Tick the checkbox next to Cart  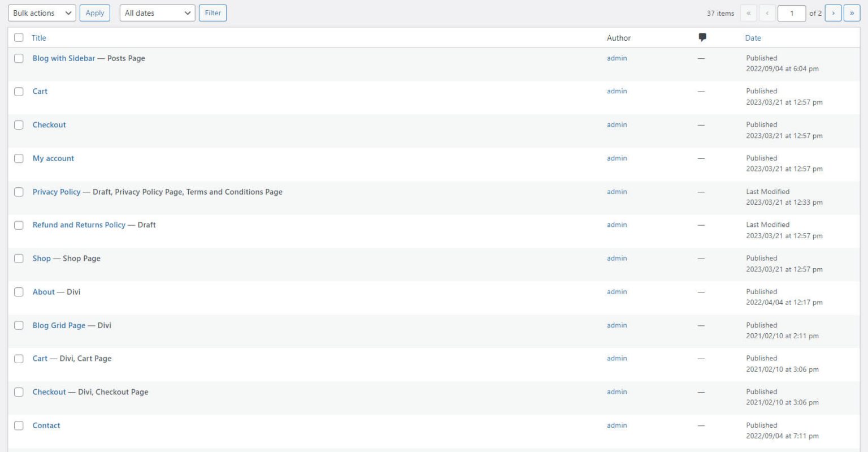coord(19,91)
